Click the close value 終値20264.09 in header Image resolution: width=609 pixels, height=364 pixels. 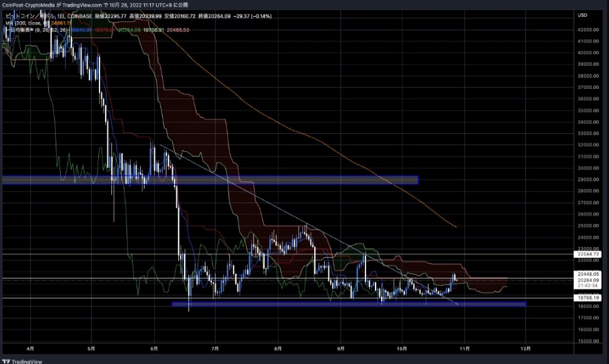(215, 16)
